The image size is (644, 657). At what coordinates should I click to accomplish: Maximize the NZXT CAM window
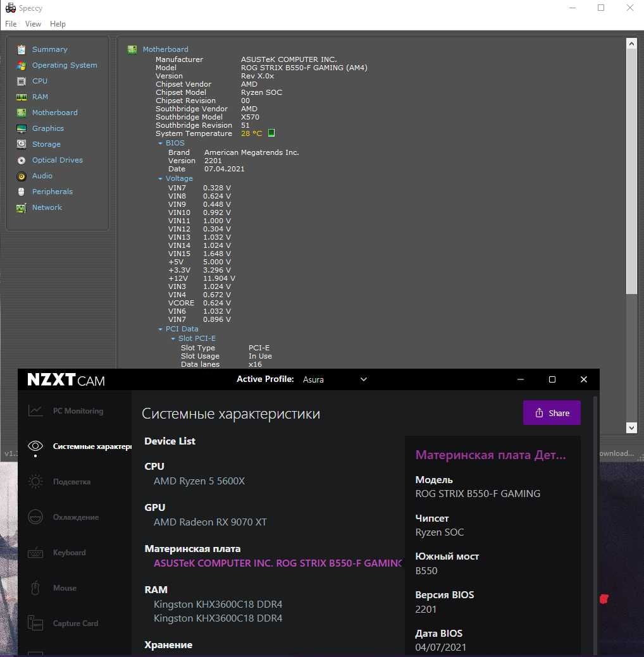tap(552, 379)
